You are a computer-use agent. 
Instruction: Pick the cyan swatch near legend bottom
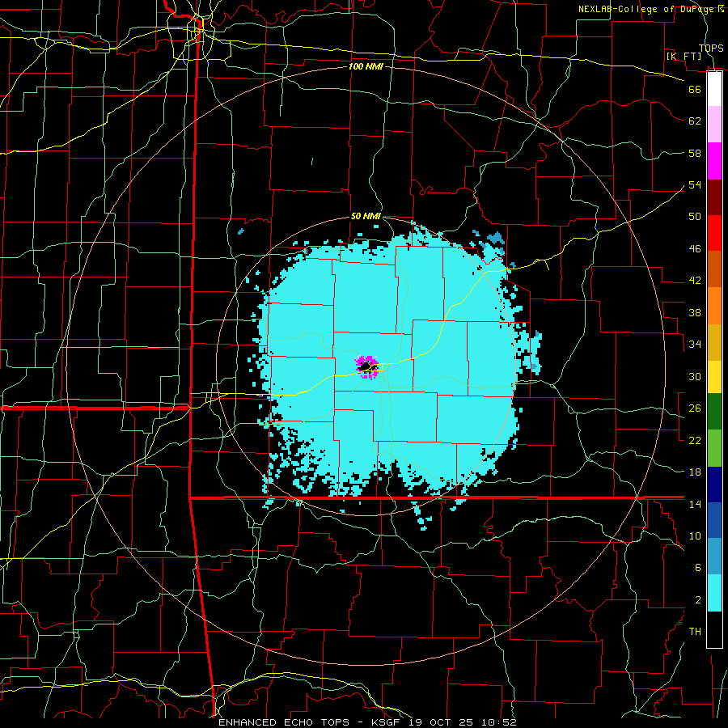point(714,593)
